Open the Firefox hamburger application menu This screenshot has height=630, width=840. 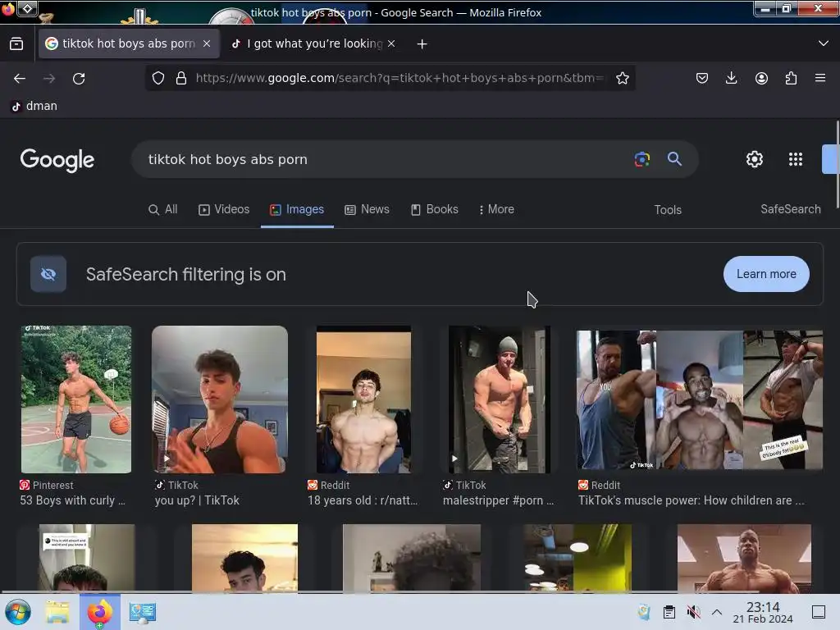pyautogui.click(x=820, y=78)
